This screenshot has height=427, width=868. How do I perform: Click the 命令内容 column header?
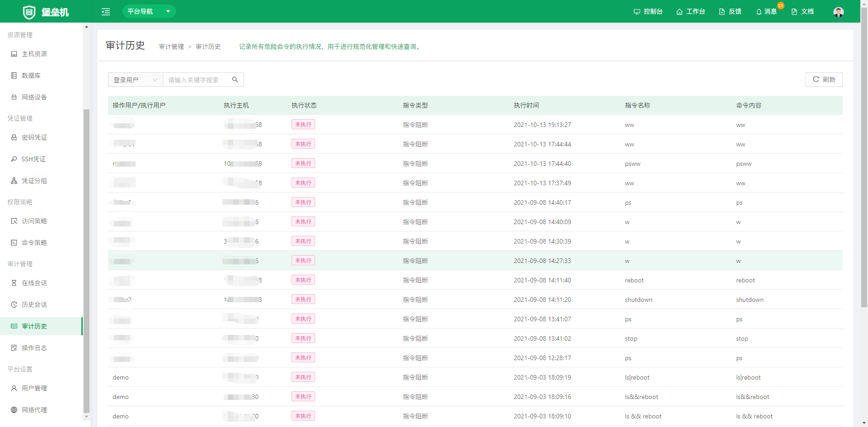[749, 105]
